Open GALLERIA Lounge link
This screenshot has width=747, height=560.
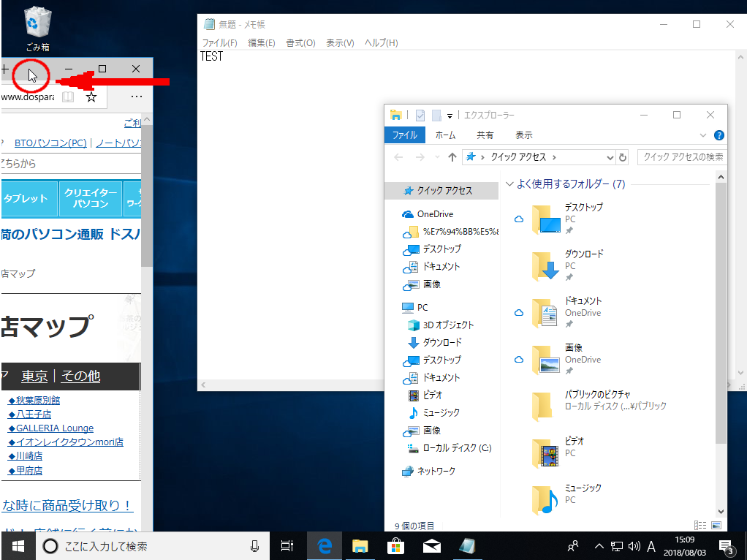(x=51, y=428)
